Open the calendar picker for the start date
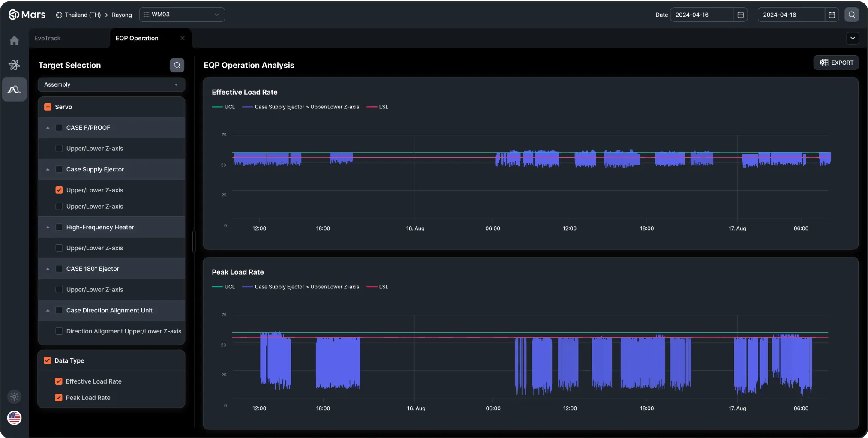 740,14
